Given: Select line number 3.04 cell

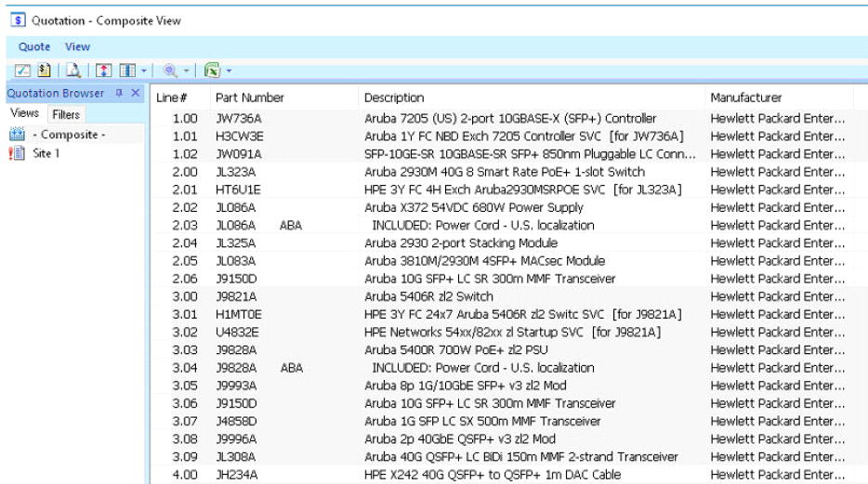Looking at the screenshot, I should pyautogui.click(x=184, y=368).
